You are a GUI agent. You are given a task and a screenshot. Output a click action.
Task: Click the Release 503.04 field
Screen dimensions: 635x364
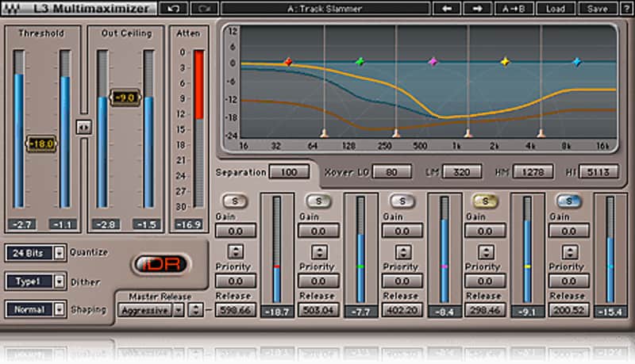pyautogui.click(x=318, y=310)
